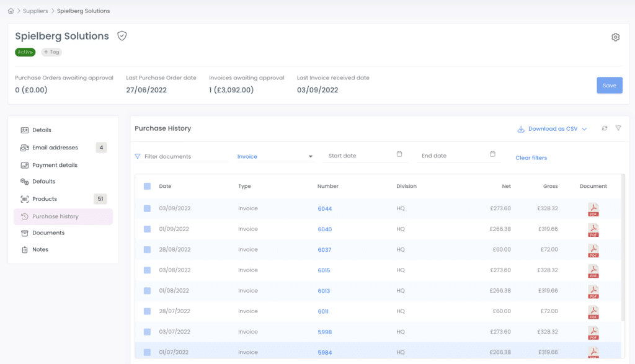The width and height of the screenshot is (635, 364).
Task: Open the Invoice document type dropdown
Action: click(275, 156)
